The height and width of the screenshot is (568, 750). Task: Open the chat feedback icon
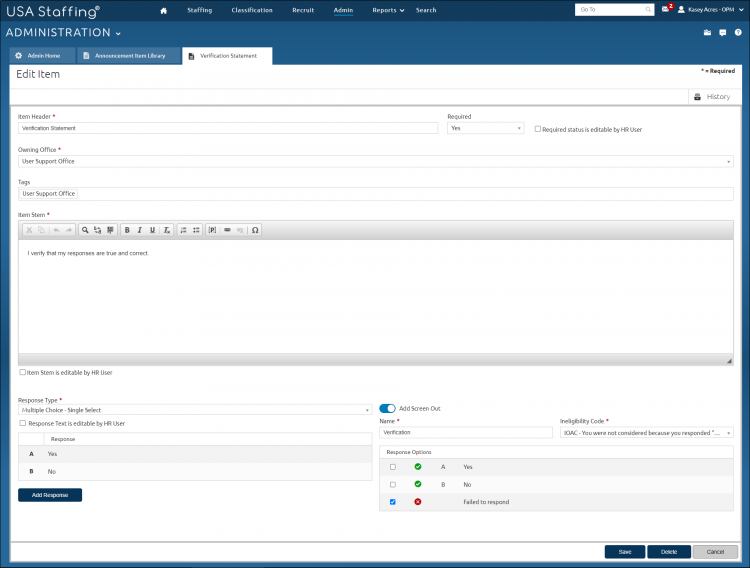tap(723, 33)
